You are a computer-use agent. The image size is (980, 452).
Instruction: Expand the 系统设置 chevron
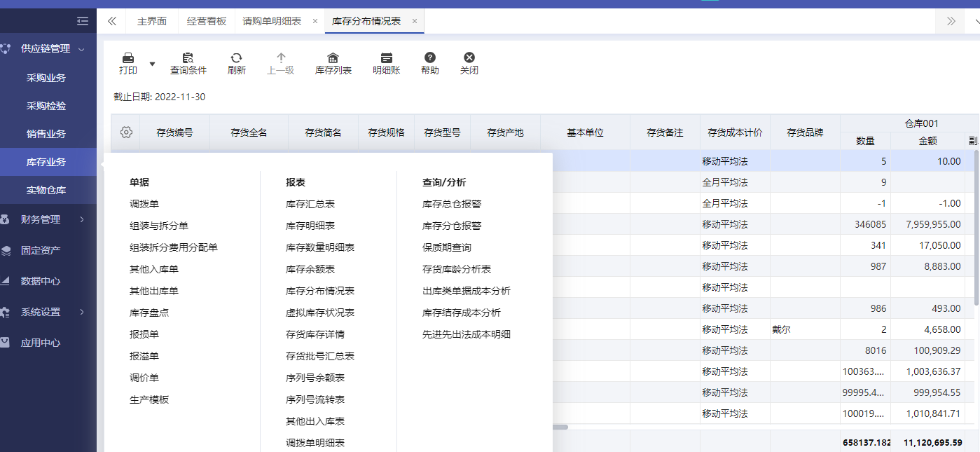(x=81, y=312)
